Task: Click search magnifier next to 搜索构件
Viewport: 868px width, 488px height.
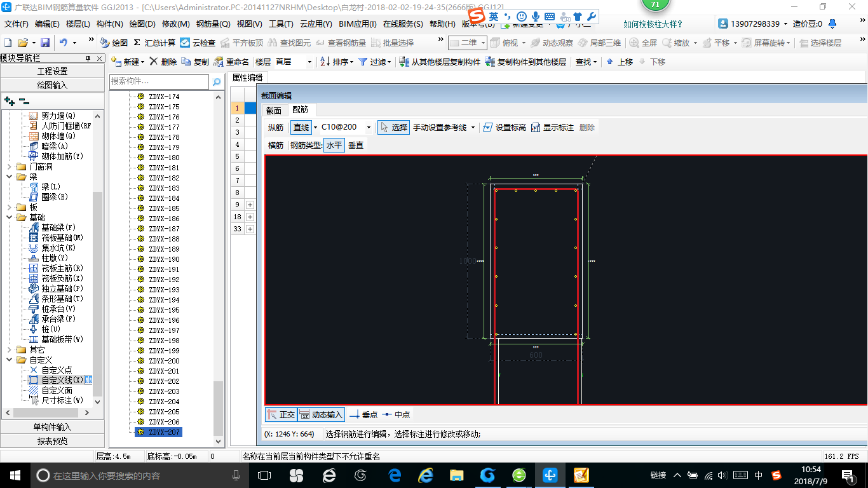Action: [x=217, y=82]
